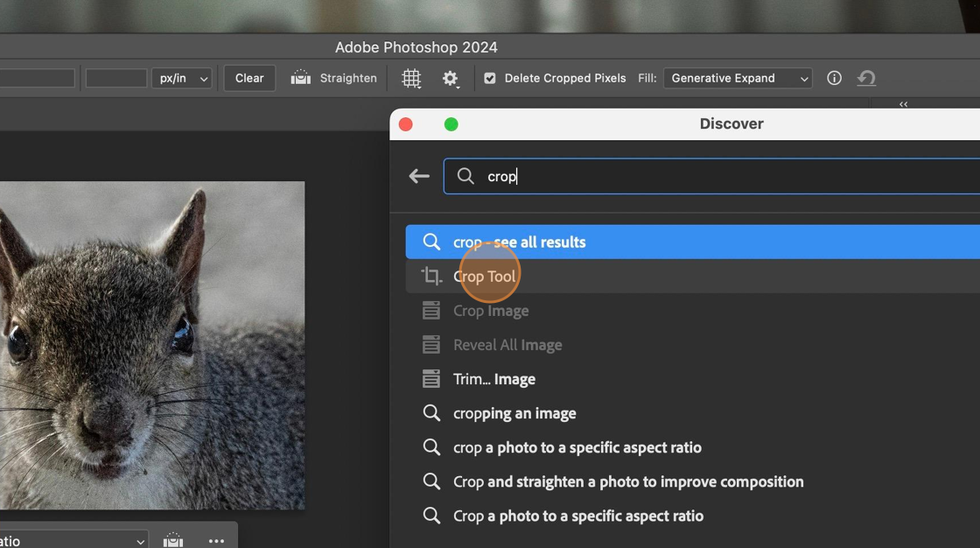
Task: Open the px/in units dropdown
Action: pyautogui.click(x=182, y=78)
